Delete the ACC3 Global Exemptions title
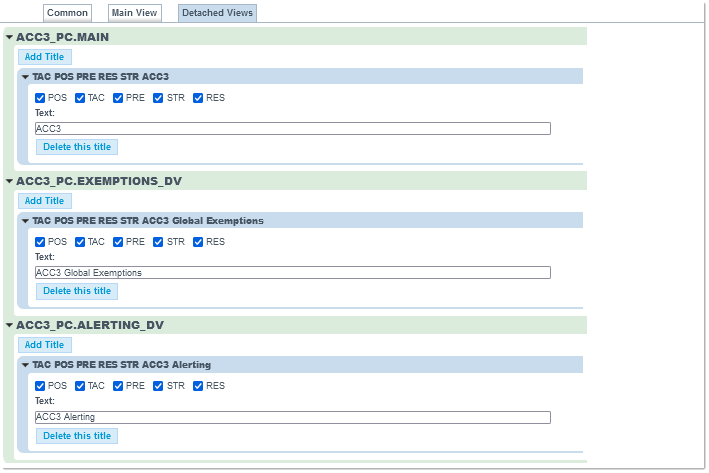Viewport: 709px width, 473px height. 77,291
